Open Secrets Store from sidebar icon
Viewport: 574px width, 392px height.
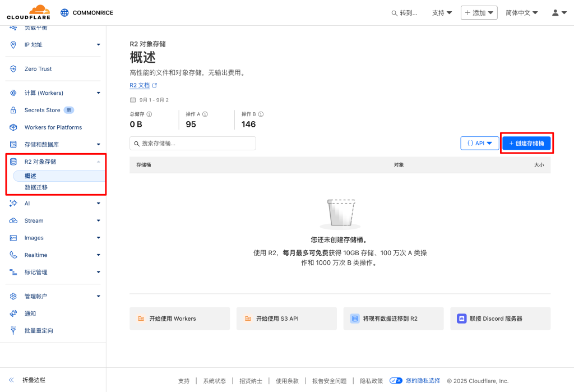point(13,110)
